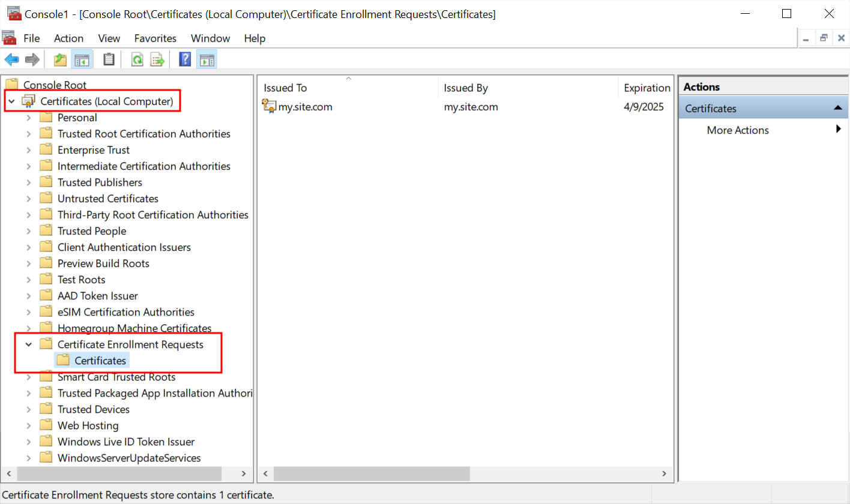Collapse Certificate Enrollment Requests
850x504 pixels.
click(x=29, y=344)
